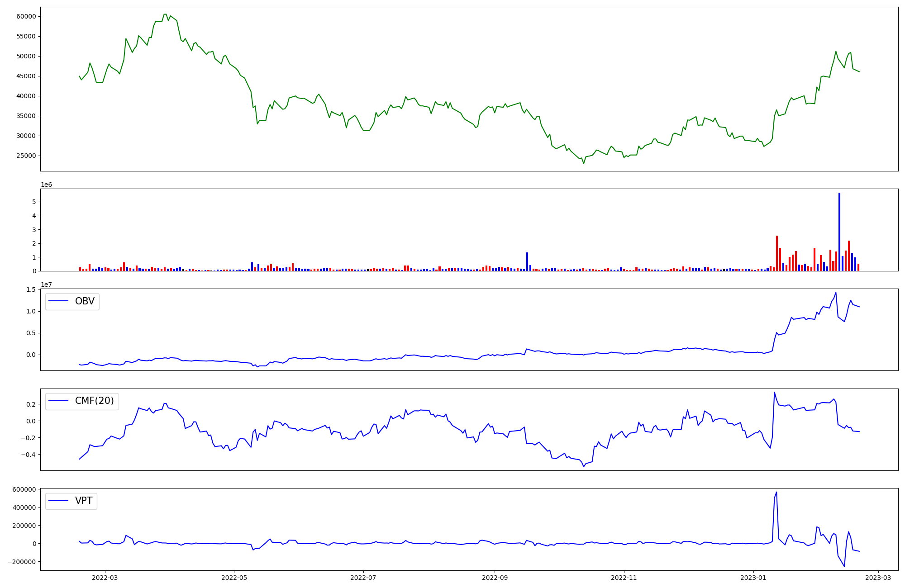Click the 25000 price axis label
The image size is (905, 588).
26,156
